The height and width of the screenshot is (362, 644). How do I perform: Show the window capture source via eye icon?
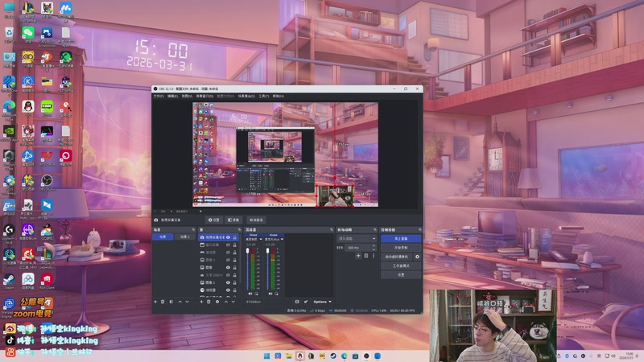(229, 245)
